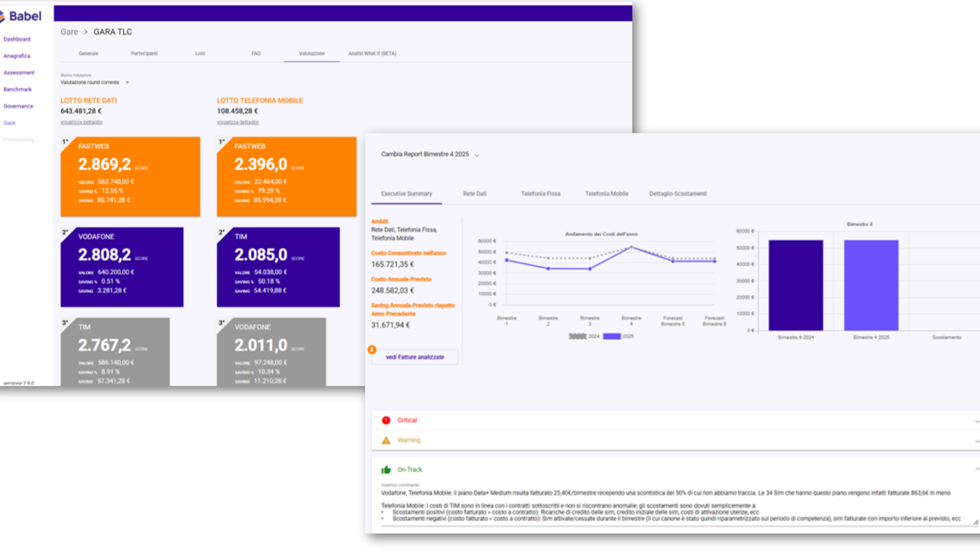Screen dimensions: 980x551
Task: Click the vedi Fatture analizzate button
Action: coord(415,357)
